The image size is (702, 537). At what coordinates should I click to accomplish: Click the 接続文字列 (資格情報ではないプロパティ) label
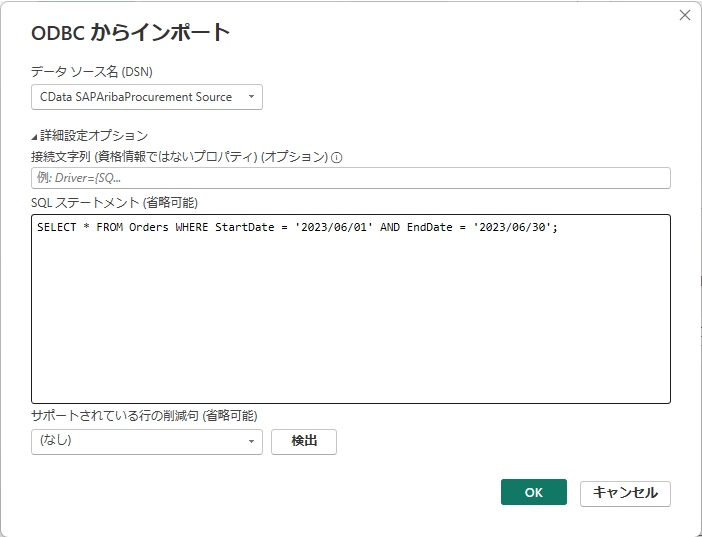coord(180,157)
